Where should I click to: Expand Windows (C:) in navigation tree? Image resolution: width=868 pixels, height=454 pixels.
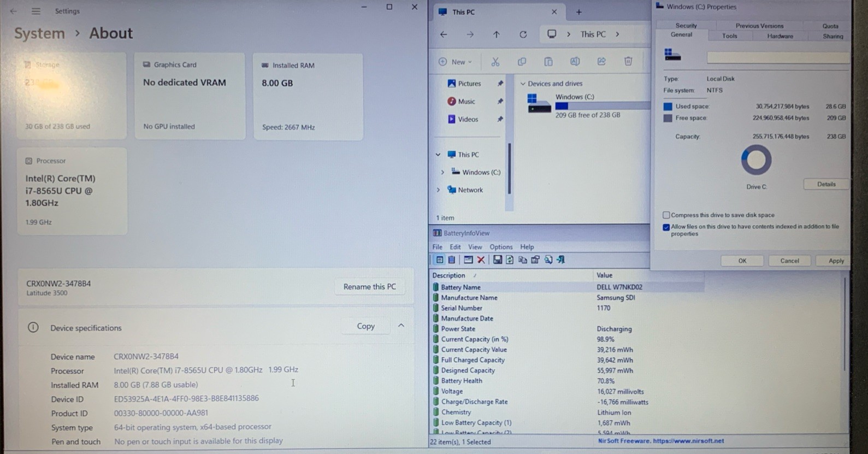point(442,172)
